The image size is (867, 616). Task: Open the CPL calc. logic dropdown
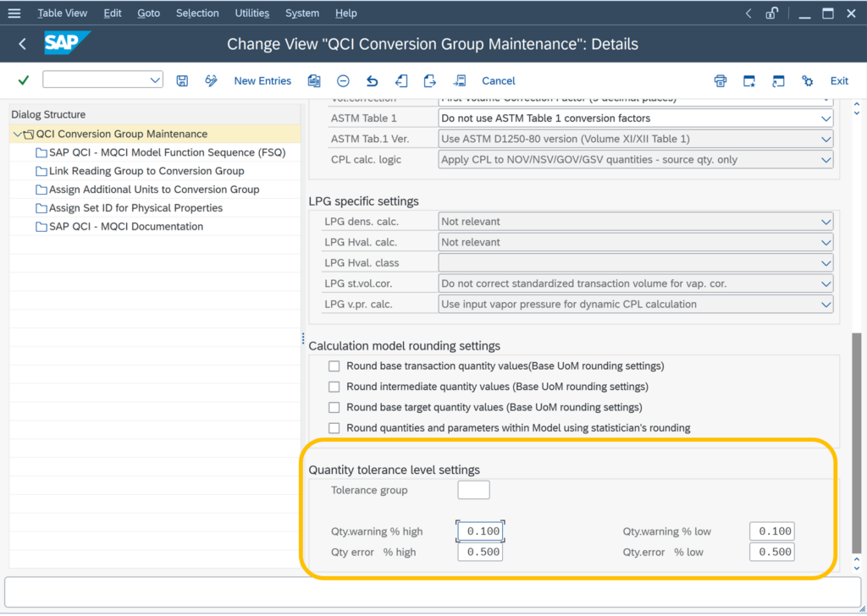(826, 160)
